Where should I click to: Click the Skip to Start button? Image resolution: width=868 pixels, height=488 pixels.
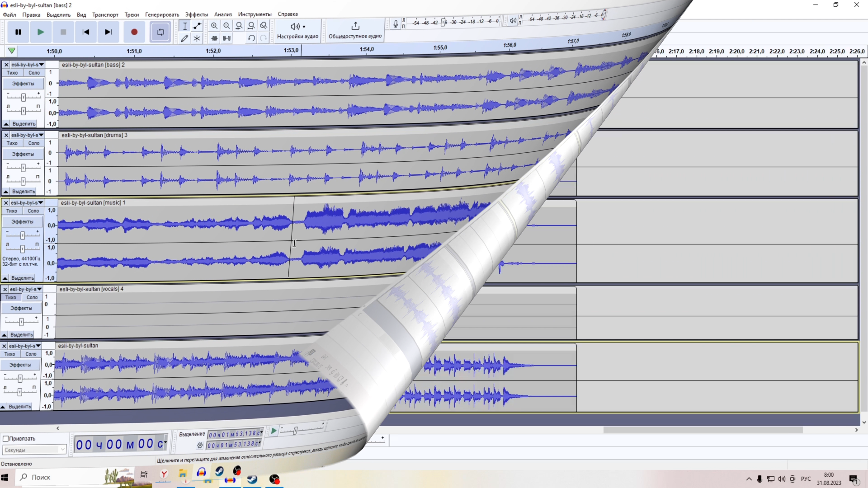86,32
